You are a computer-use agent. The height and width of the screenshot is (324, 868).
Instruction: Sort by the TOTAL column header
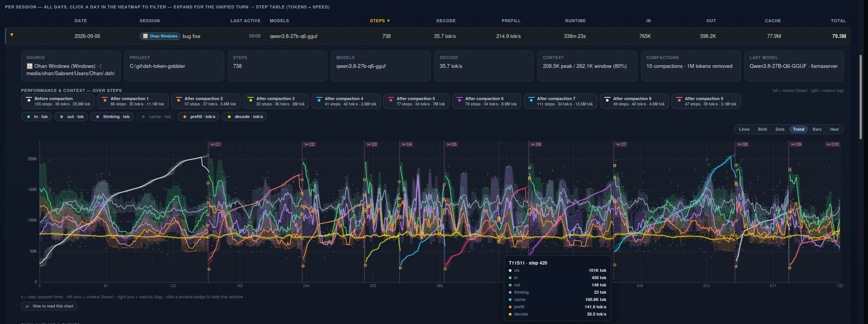(838, 21)
